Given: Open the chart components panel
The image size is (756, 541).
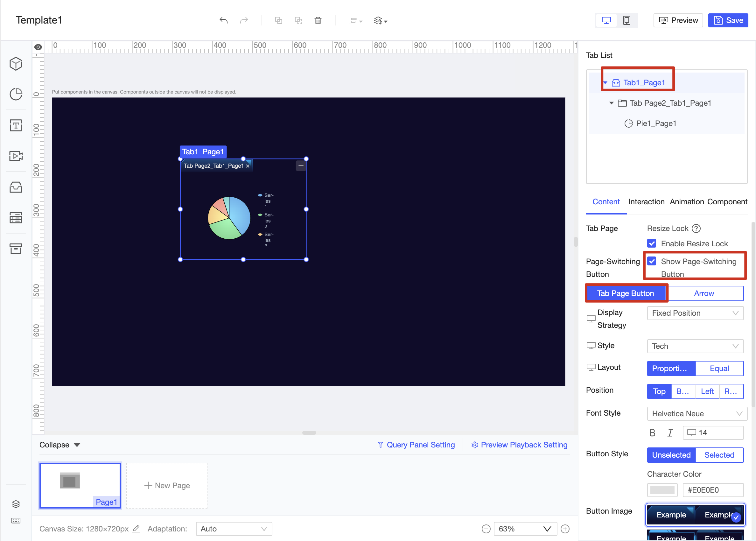Looking at the screenshot, I should (x=16, y=94).
